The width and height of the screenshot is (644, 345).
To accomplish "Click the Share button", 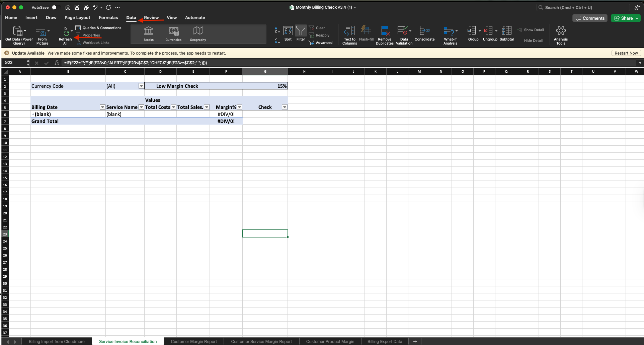I will 625,18.
